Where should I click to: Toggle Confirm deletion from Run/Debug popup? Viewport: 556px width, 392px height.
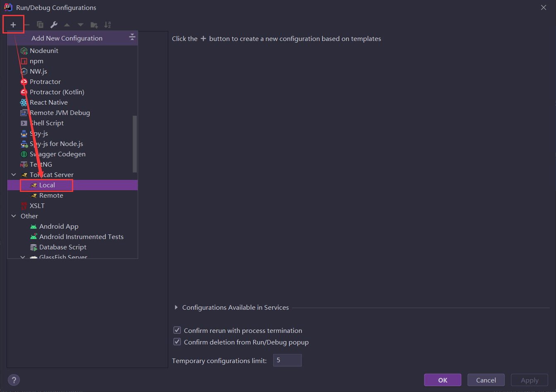pyautogui.click(x=177, y=342)
